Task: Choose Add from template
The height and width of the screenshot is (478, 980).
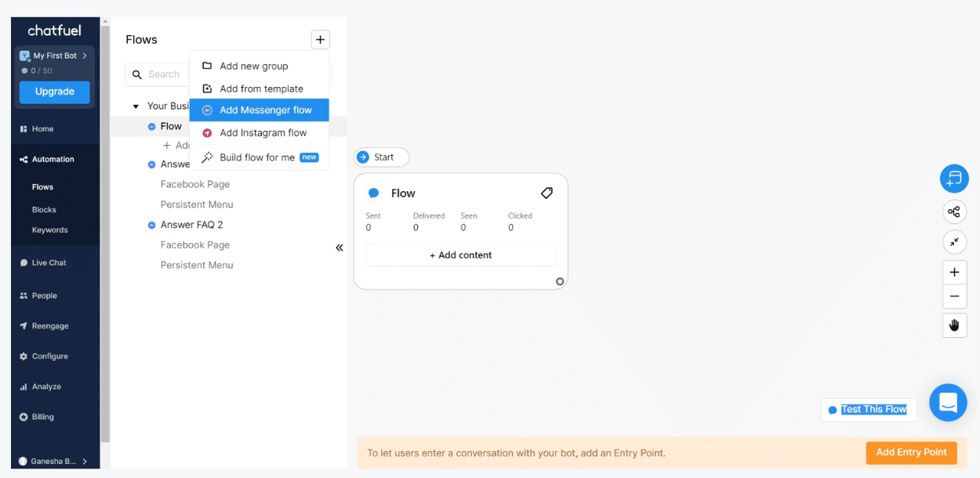Action: [260, 89]
